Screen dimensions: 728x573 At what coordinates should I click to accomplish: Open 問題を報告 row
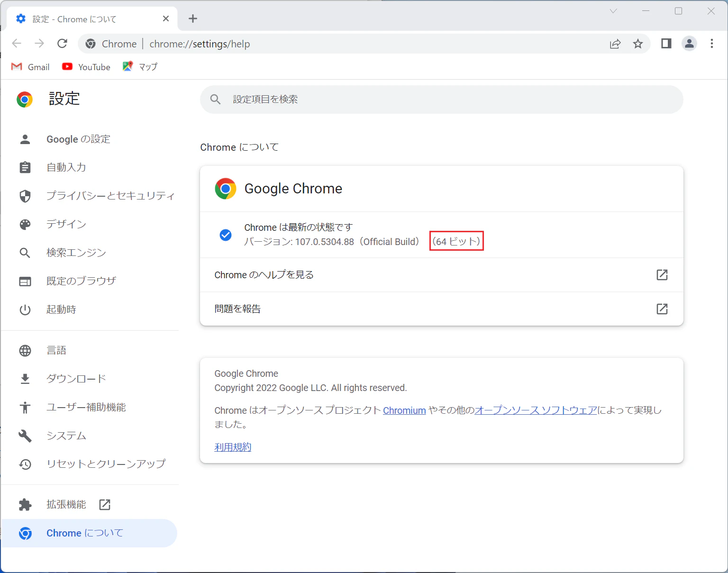441,309
